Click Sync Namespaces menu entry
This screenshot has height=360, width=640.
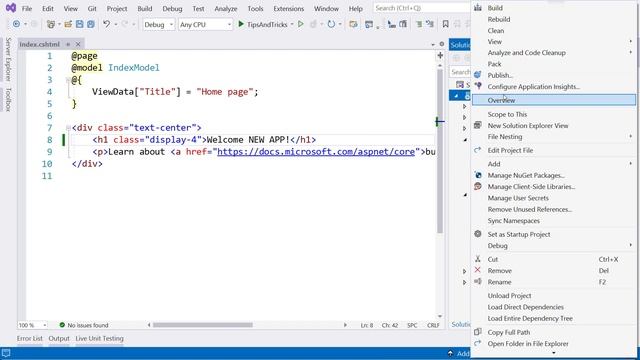point(554,221)
